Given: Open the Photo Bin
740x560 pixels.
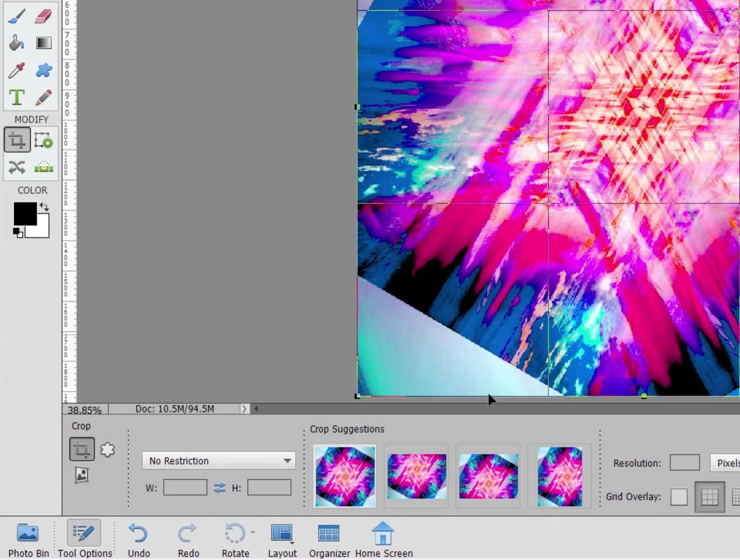Looking at the screenshot, I should pyautogui.click(x=28, y=539).
